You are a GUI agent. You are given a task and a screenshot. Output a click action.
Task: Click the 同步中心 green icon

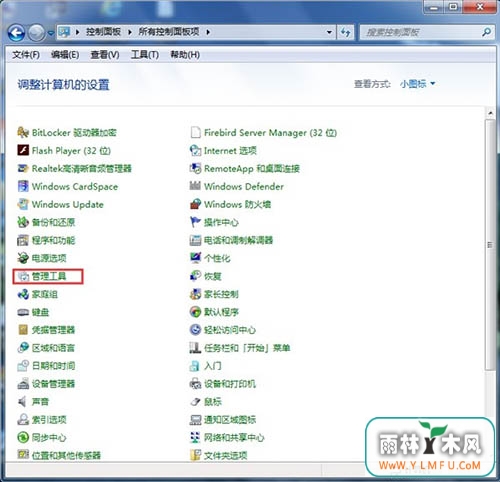23,438
